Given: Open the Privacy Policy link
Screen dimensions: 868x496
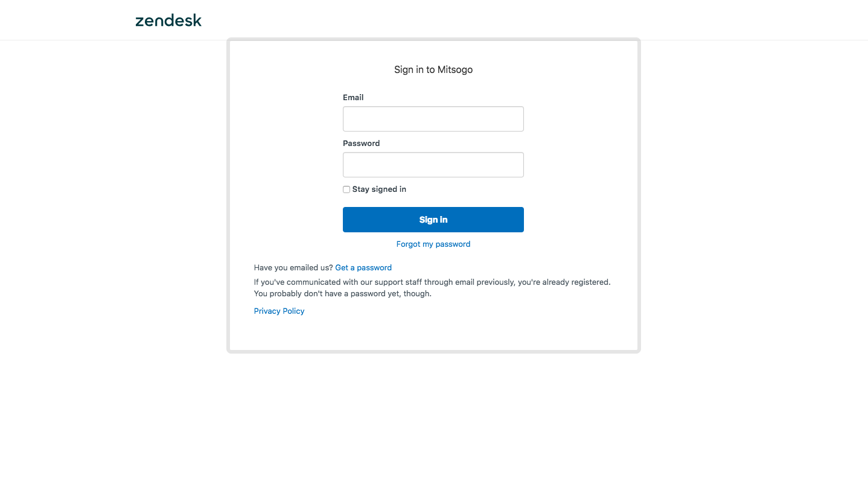Looking at the screenshot, I should [x=279, y=311].
